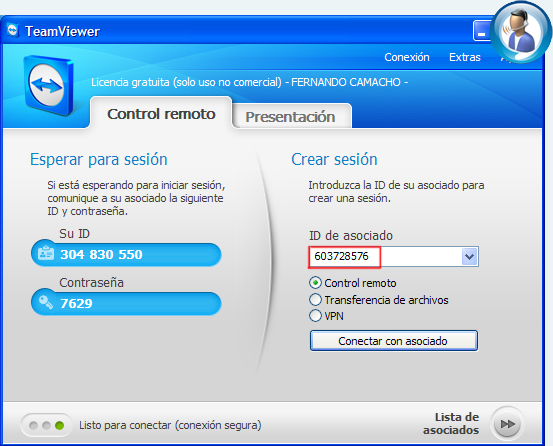
Task: Click the large TeamViewer arrows logo
Action: 48,85
